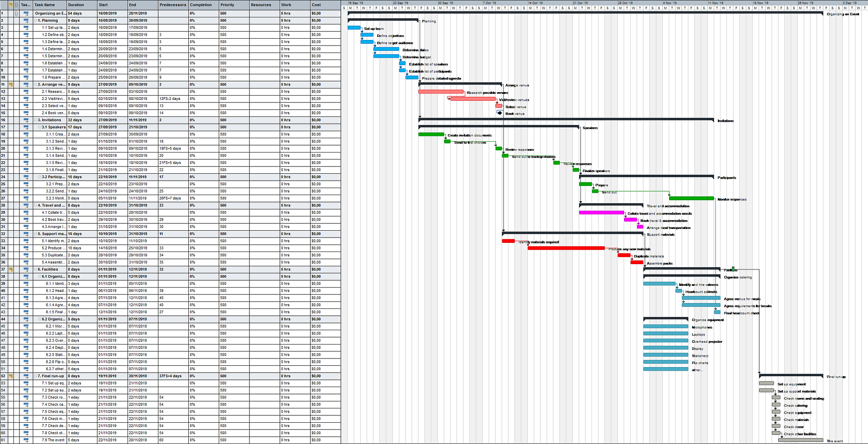Click the Start column header
The image size is (868, 444).
click(x=112, y=5)
